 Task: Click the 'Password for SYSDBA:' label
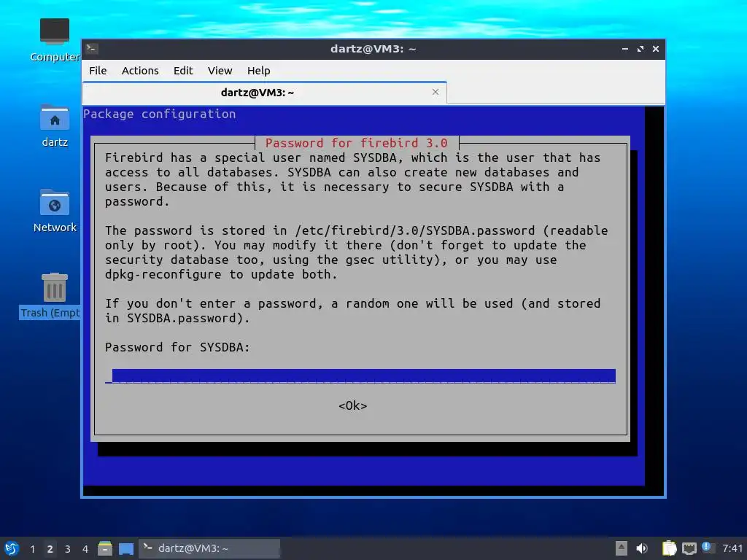[x=177, y=347]
